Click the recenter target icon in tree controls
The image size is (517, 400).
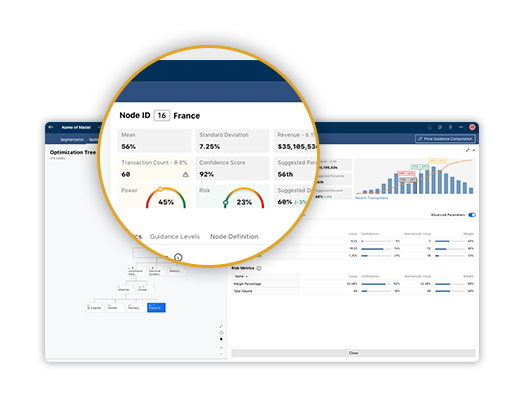[x=221, y=333]
